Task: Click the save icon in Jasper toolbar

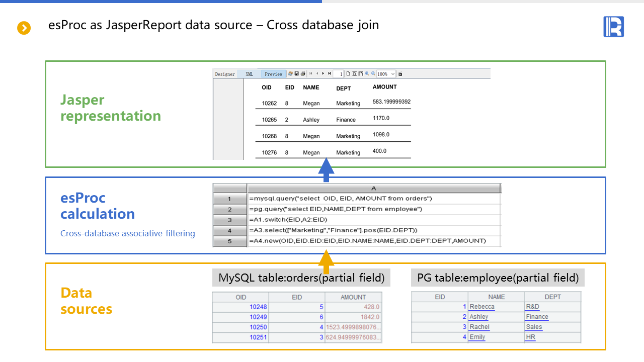Action: pos(296,74)
